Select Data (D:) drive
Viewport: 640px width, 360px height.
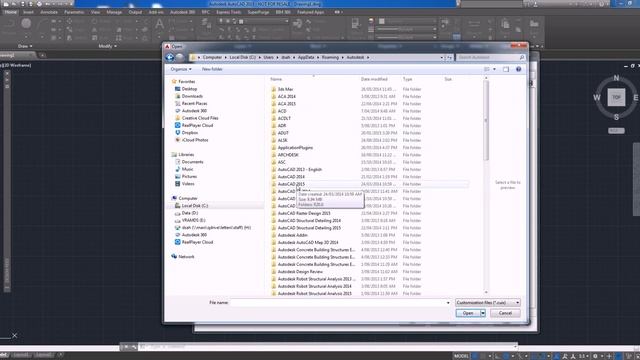[x=189, y=213]
